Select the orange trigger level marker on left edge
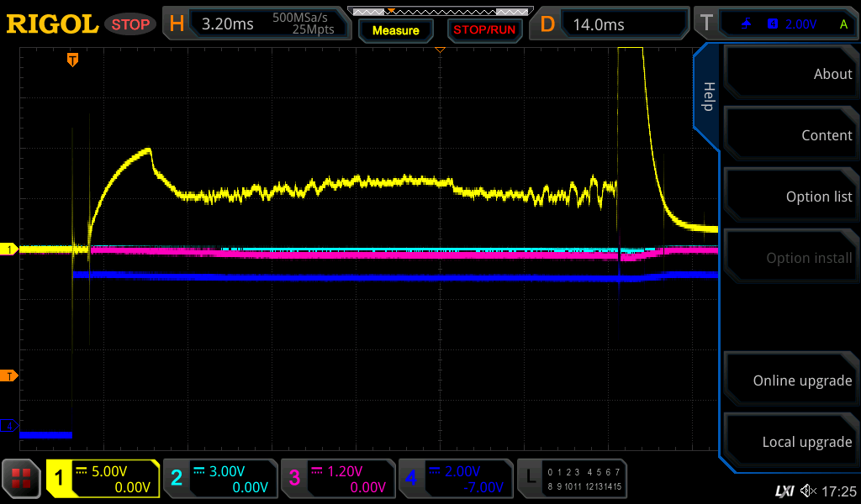Viewport: 861px width, 504px height. (x=12, y=375)
